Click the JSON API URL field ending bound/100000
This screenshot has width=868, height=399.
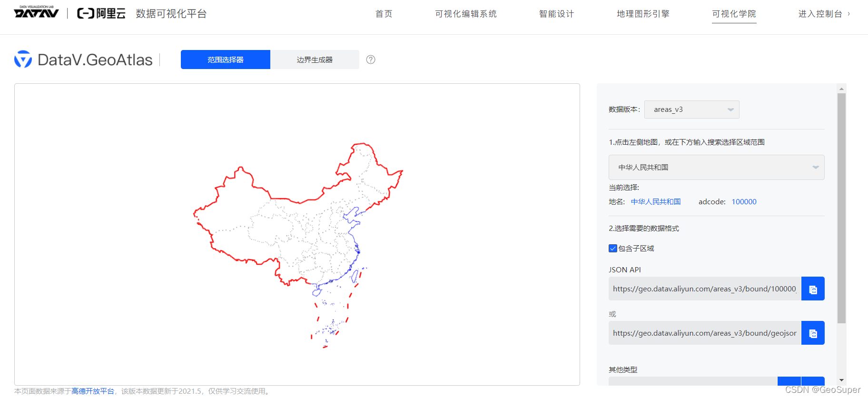(x=705, y=289)
